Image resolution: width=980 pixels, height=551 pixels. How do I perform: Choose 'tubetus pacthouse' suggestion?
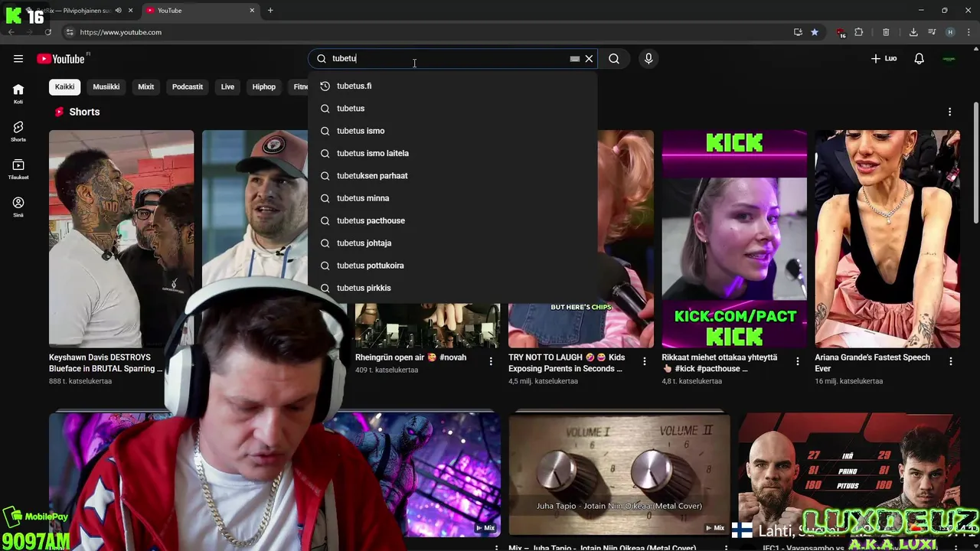point(452,220)
